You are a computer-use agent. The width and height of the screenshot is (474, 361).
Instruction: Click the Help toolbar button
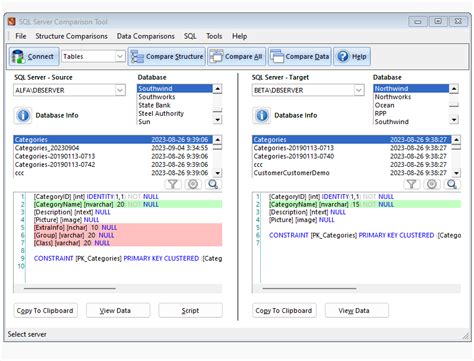(352, 56)
